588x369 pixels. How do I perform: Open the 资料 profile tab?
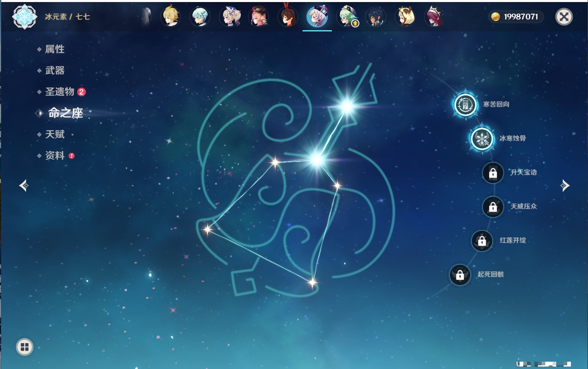pos(55,155)
